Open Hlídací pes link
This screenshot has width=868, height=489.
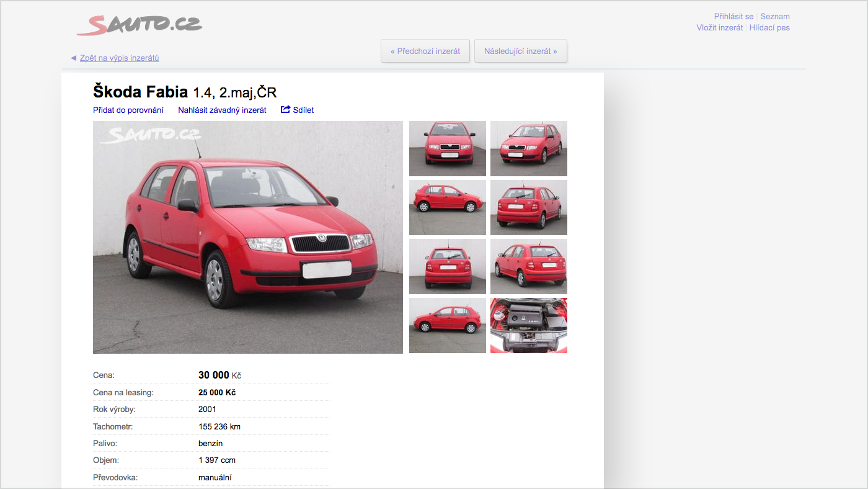769,27
